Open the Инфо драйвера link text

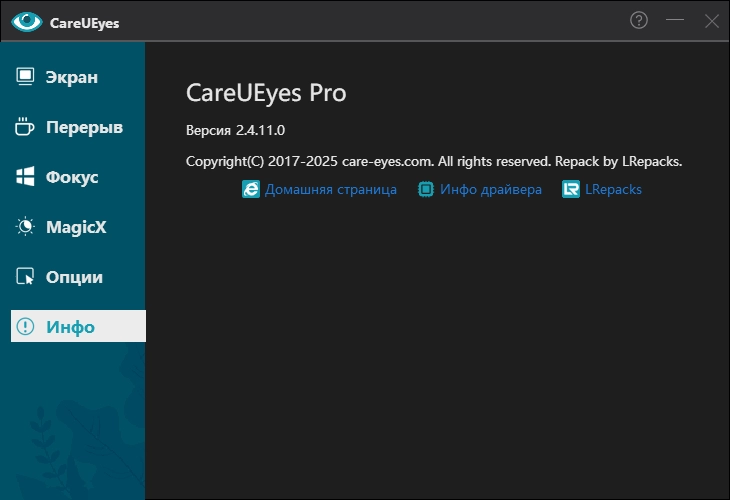(x=491, y=189)
